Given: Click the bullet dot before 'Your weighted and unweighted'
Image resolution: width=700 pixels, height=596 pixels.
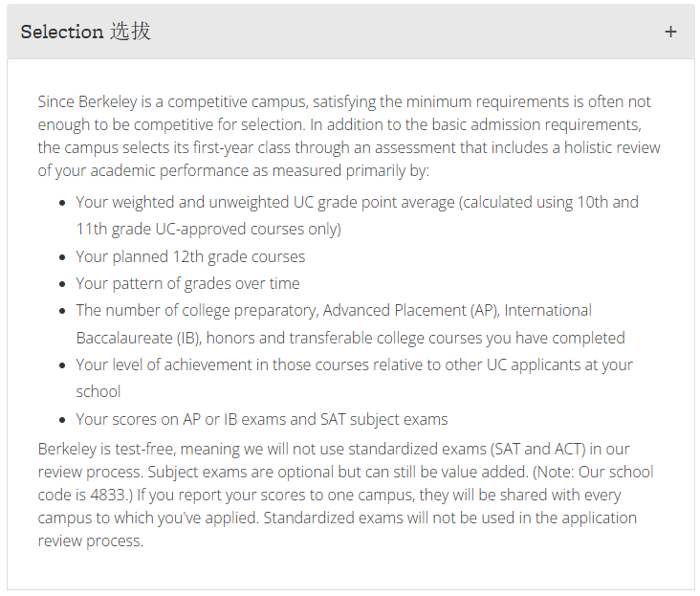Looking at the screenshot, I should click(x=63, y=203).
